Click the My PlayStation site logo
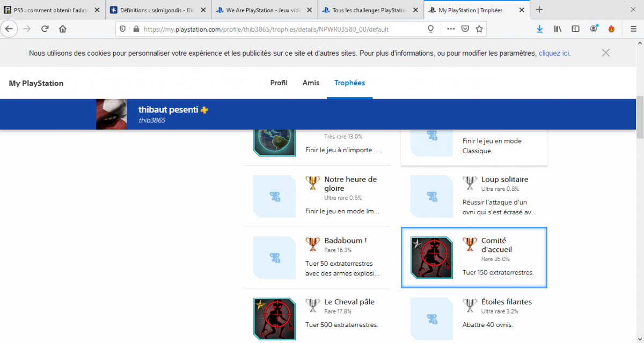 coord(36,83)
